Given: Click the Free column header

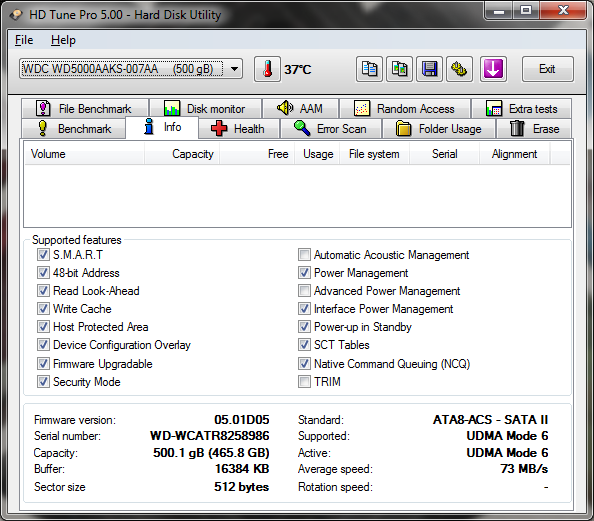Looking at the screenshot, I should (x=256, y=154).
